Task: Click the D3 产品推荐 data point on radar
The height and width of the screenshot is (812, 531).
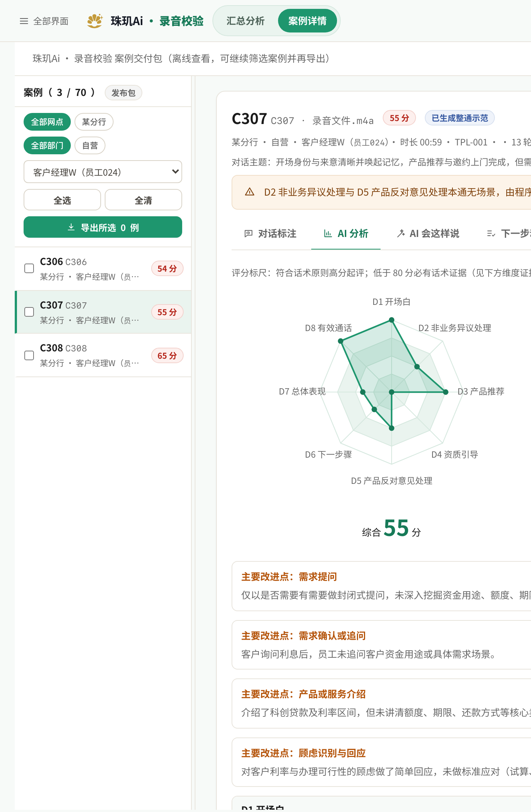Action: pyautogui.click(x=445, y=392)
